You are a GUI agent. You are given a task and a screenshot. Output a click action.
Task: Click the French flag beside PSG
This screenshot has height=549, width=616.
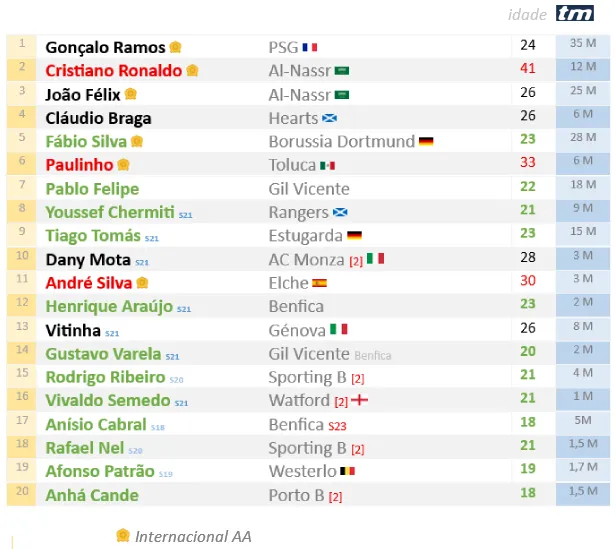(x=310, y=48)
